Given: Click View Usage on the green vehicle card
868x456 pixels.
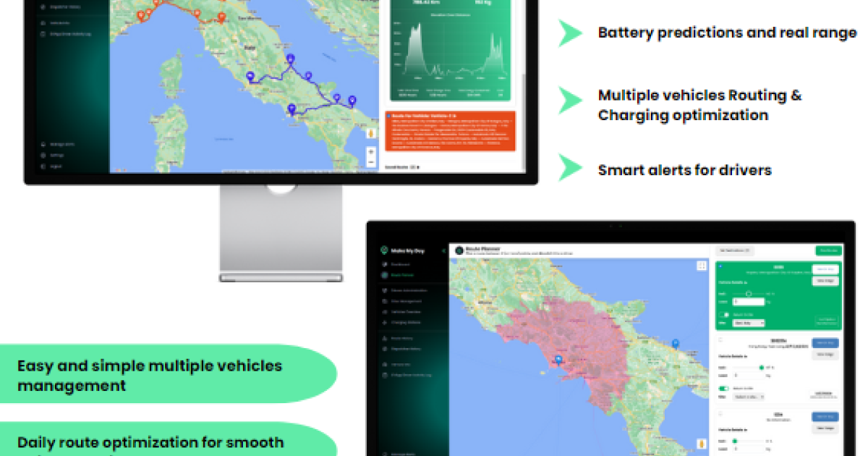Looking at the screenshot, I should point(825,280).
